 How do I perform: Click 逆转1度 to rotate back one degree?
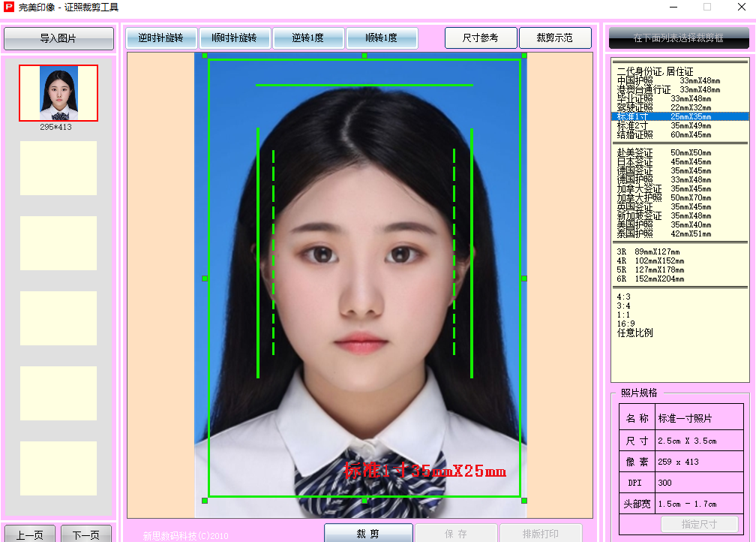point(307,38)
